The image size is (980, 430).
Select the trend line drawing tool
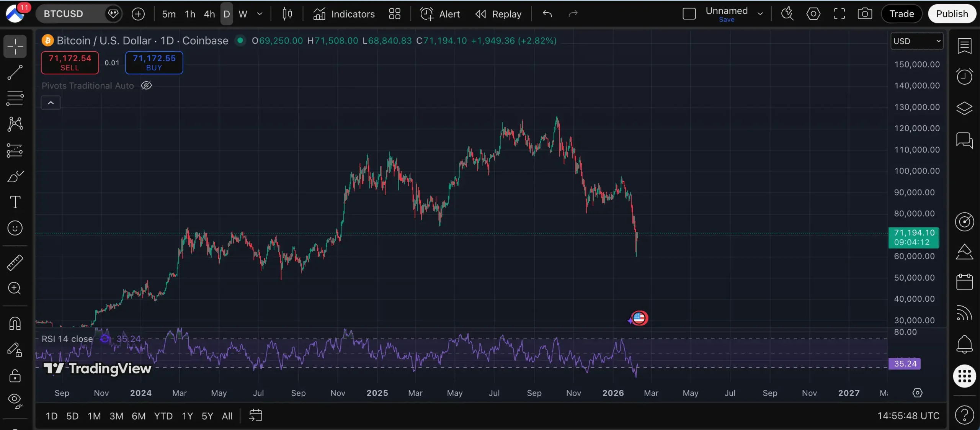point(15,72)
